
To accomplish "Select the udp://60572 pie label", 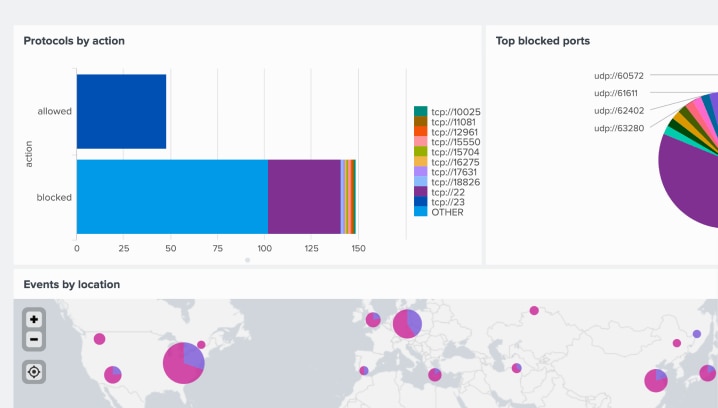I will pos(618,75).
